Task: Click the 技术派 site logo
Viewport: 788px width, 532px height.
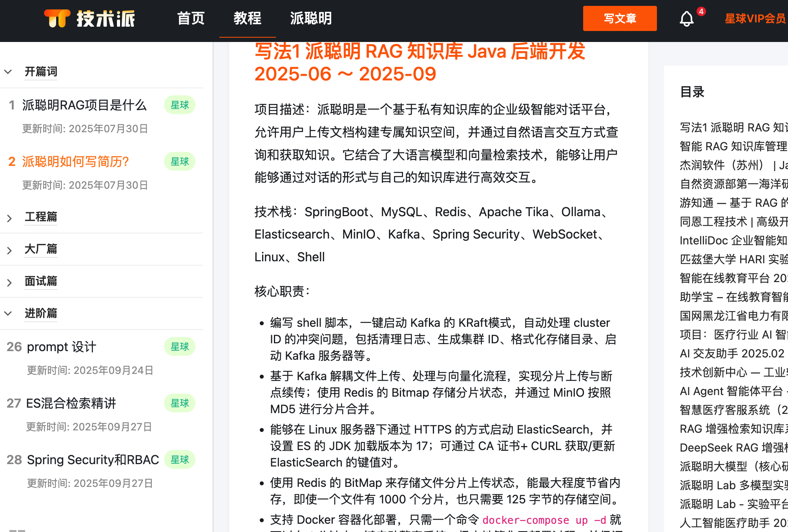Action: click(89, 18)
